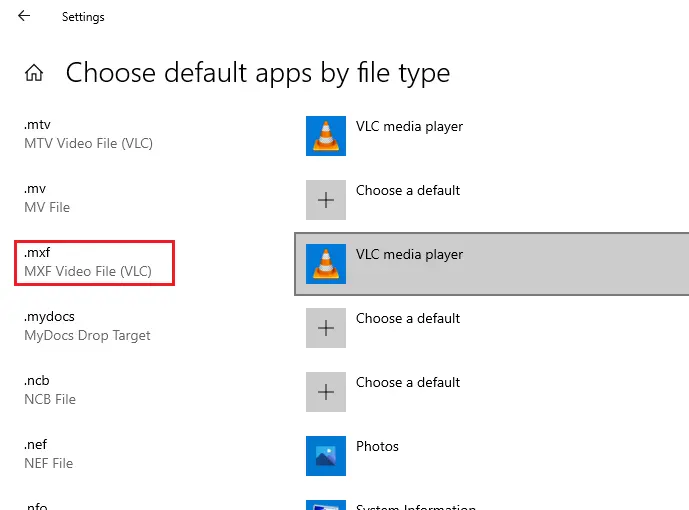Open "Choose a default" text for .ncb

click(x=408, y=382)
